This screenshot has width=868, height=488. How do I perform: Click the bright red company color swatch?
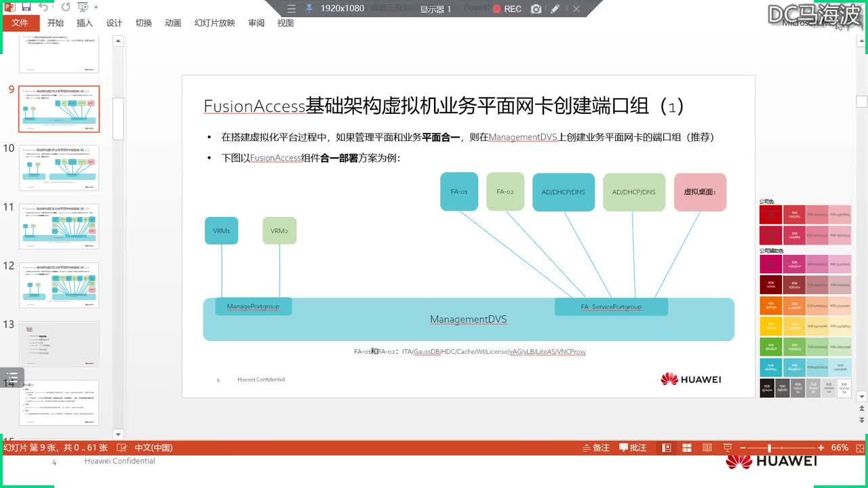(x=771, y=214)
